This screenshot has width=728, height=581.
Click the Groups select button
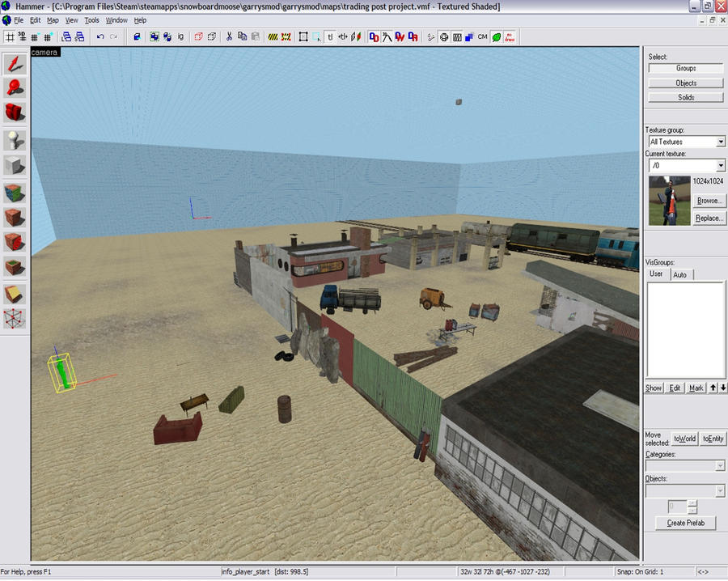coord(686,68)
